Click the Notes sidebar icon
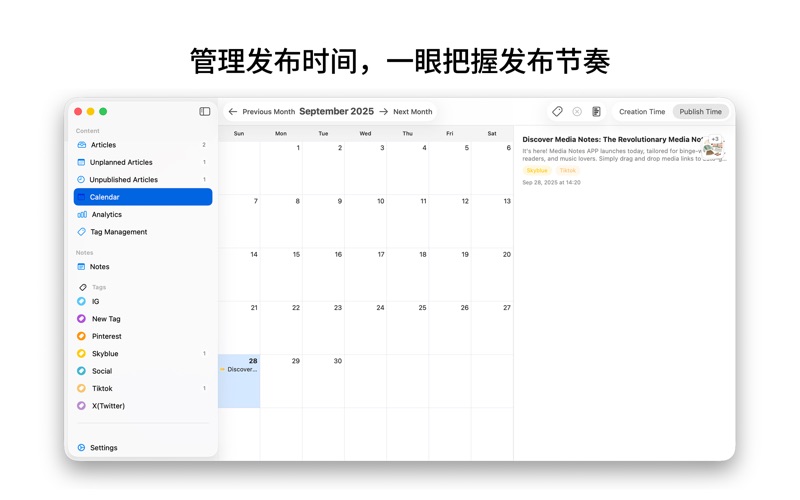 point(81,267)
